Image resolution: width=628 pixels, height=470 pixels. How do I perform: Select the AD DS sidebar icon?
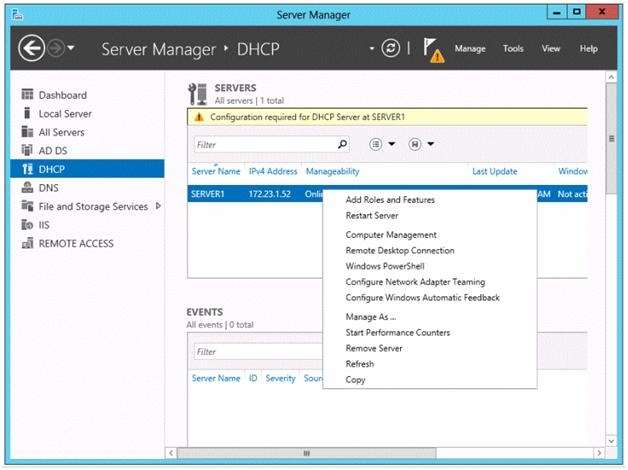[x=27, y=151]
